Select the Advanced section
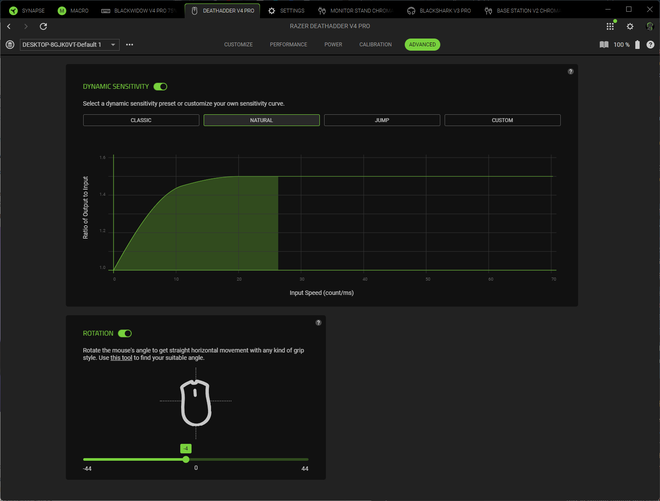 422,44
